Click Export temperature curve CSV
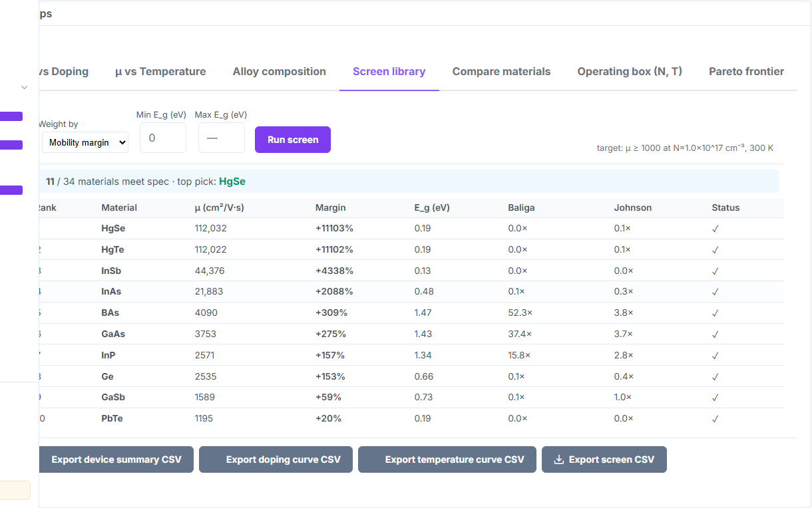This screenshot has width=812, height=508. [447, 459]
